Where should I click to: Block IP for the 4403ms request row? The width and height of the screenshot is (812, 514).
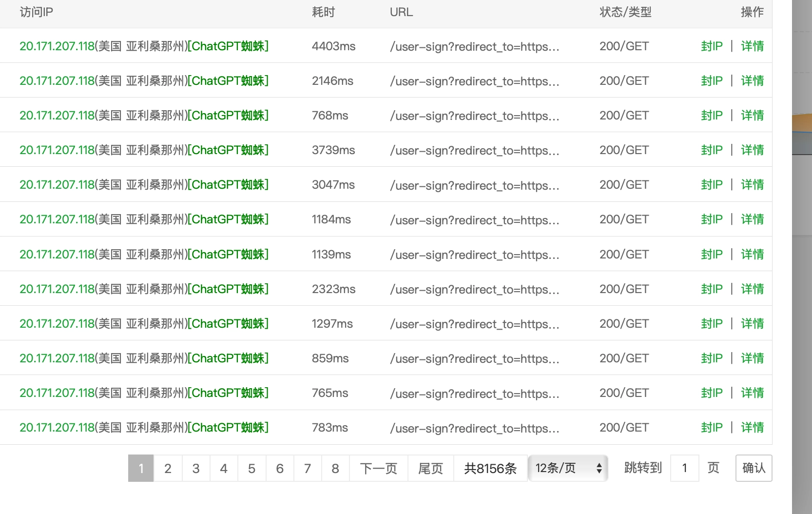[x=712, y=46]
